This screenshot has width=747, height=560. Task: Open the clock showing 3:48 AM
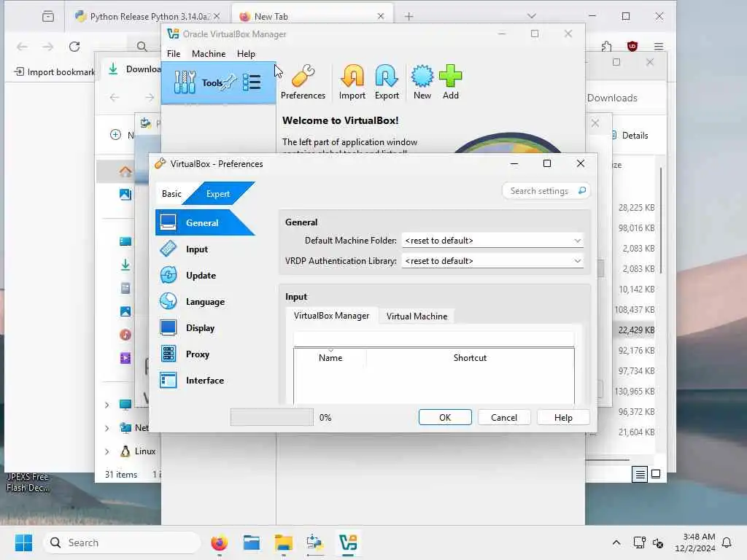pyautogui.click(x=695, y=542)
